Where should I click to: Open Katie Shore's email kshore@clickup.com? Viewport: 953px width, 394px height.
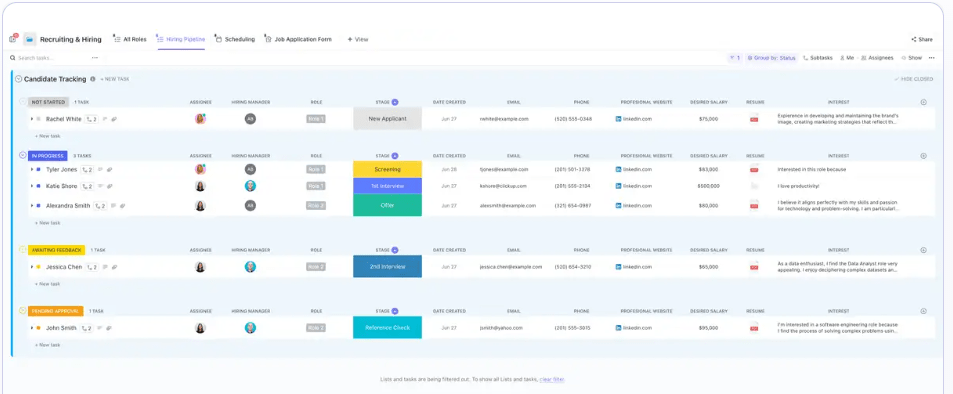pos(502,186)
